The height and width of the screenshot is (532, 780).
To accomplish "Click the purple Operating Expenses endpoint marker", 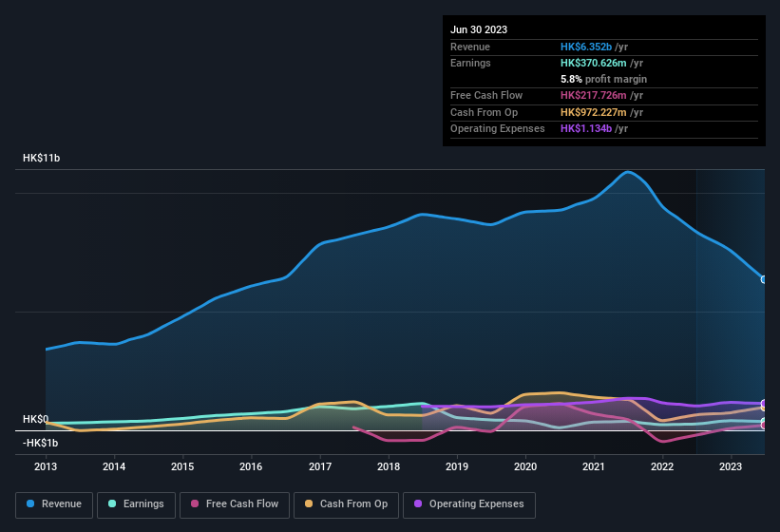I will [764, 403].
